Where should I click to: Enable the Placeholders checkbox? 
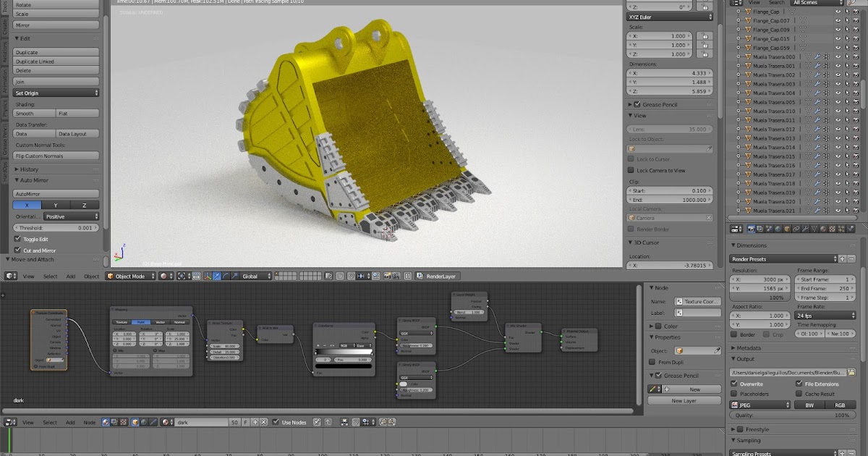(735, 394)
